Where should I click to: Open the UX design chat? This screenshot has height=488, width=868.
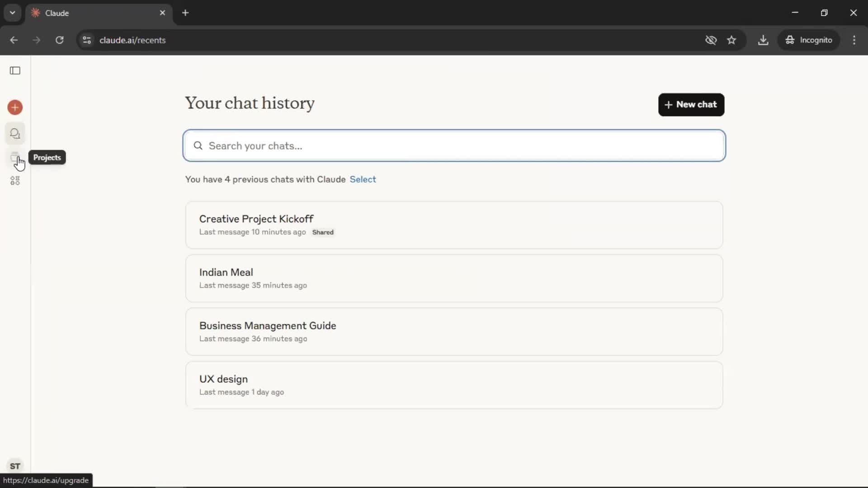click(454, 385)
